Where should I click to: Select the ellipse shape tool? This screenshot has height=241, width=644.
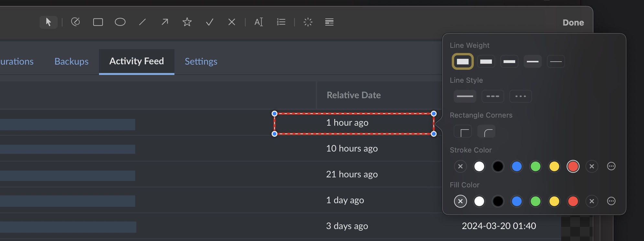pyautogui.click(x=120, y=22)
